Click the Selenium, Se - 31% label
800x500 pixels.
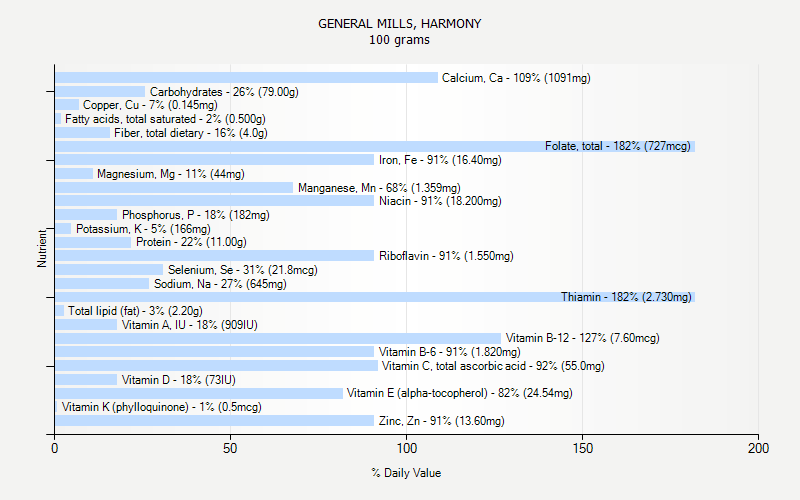pos(243,270)
